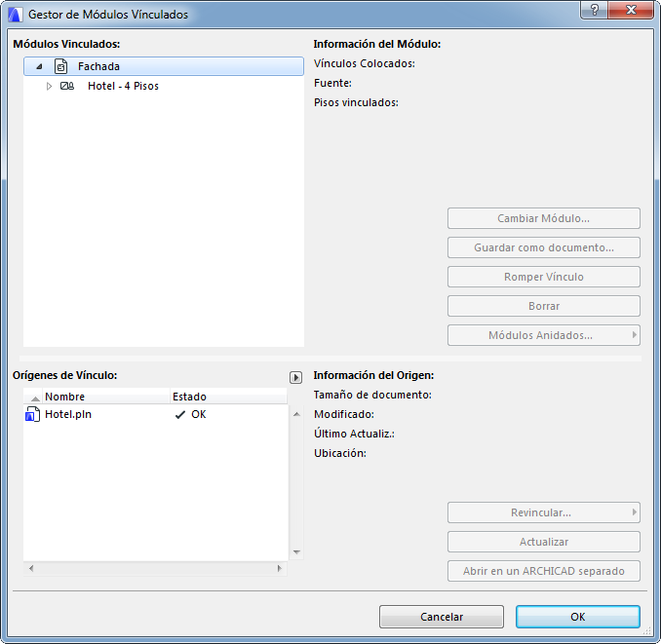Viewport: 661px width, 644px height.
Task: Select the Hotel.pln source row
Action: tap(156, 414)
